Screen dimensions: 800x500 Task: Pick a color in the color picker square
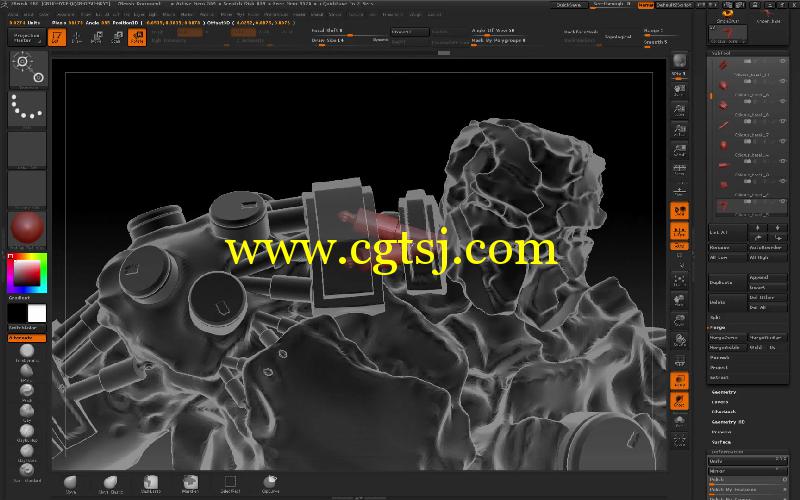27,273
